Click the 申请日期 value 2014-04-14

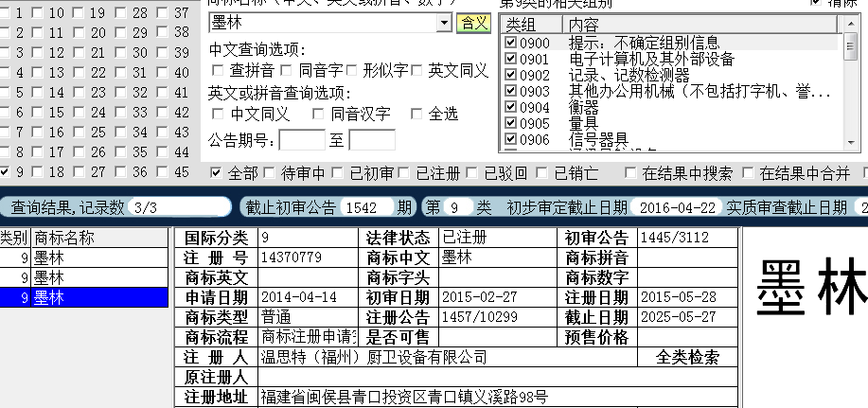click(299, 297)
